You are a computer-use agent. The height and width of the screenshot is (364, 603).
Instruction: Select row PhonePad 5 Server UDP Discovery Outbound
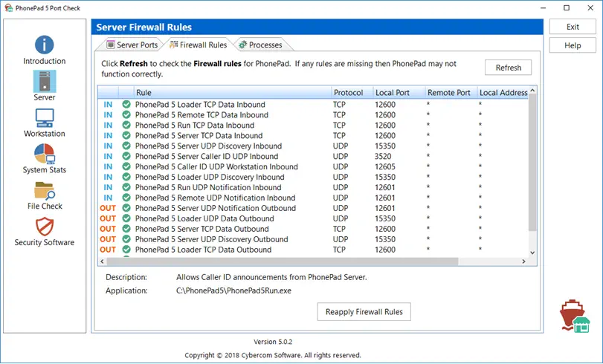(313, 239)
